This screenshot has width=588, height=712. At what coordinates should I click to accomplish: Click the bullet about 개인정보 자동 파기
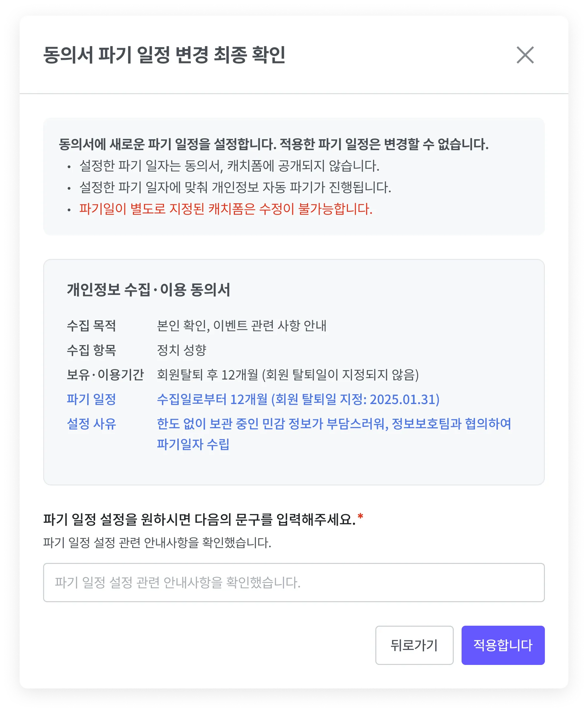pos(235,187)
